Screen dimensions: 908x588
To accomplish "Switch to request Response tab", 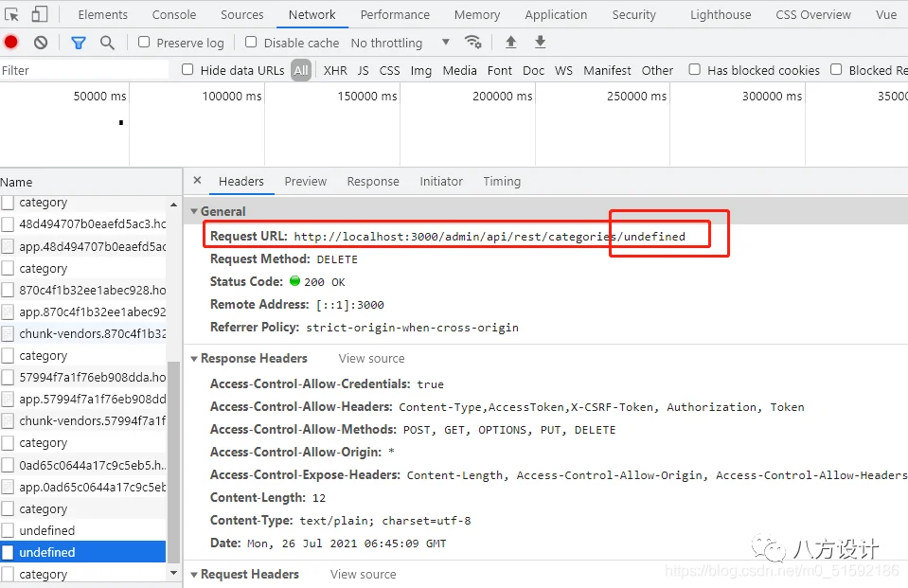I will [373, 182].
